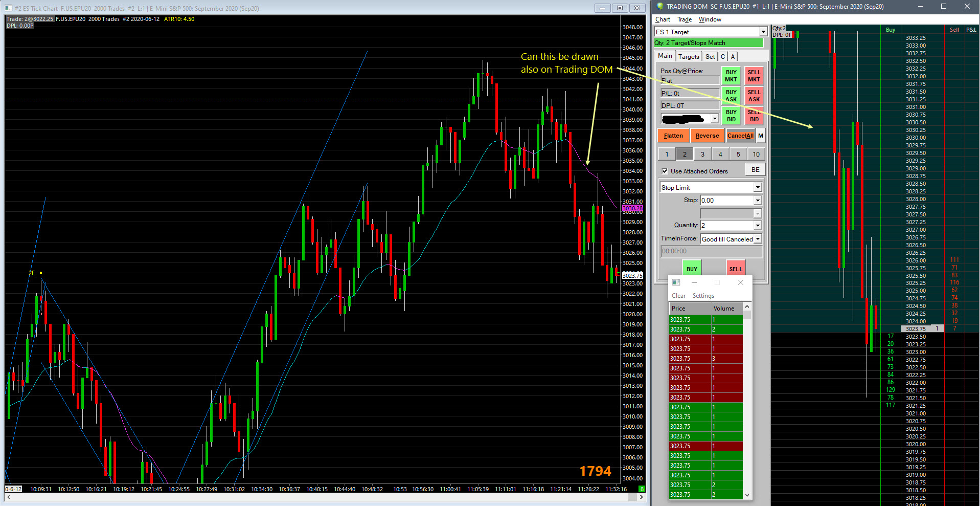Screen dimensions: 980x506
Task: Click the Reverse position button
Action: coord(707,136)
